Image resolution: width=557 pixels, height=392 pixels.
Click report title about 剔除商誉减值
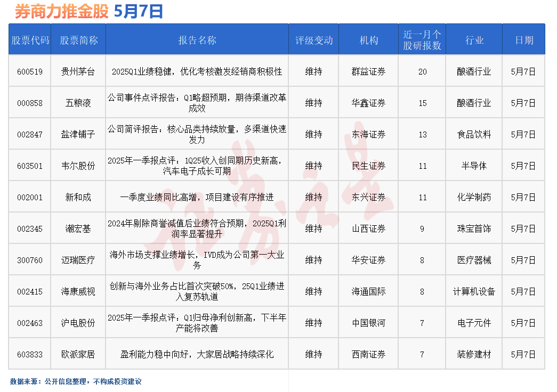coord(197,228)
